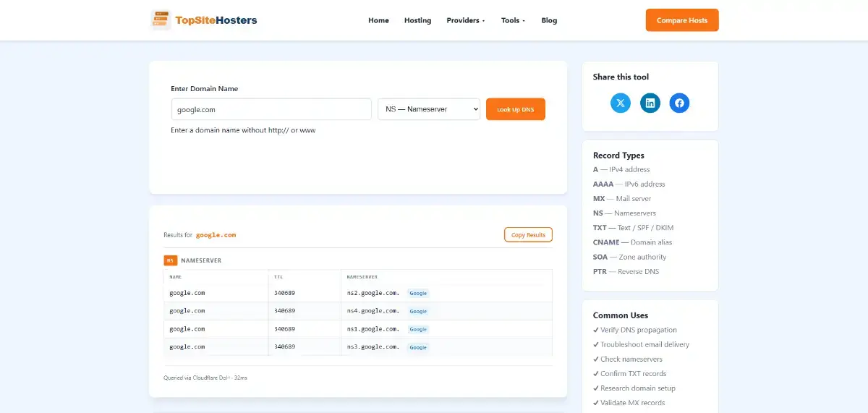
Task: Click the Google tag beside ns2.google.com.
Action: click(x=418, y=293)
